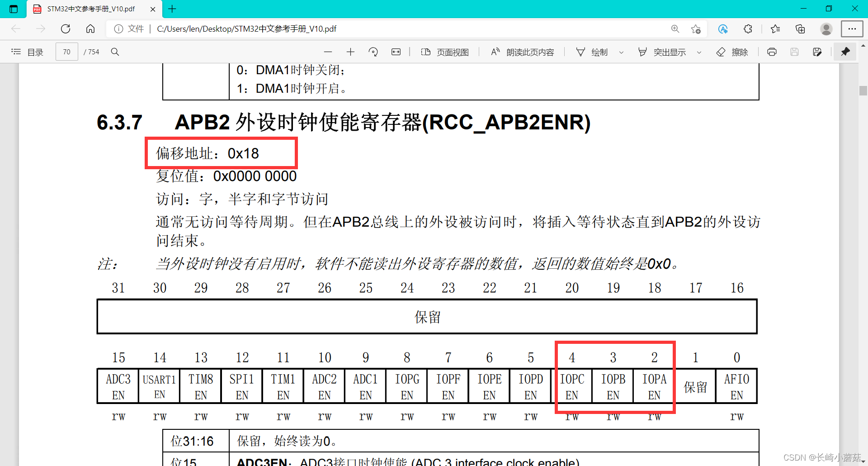Click the IOPD EN register cell
Viewport: 868px width, 466px height.
pos(531,386)
